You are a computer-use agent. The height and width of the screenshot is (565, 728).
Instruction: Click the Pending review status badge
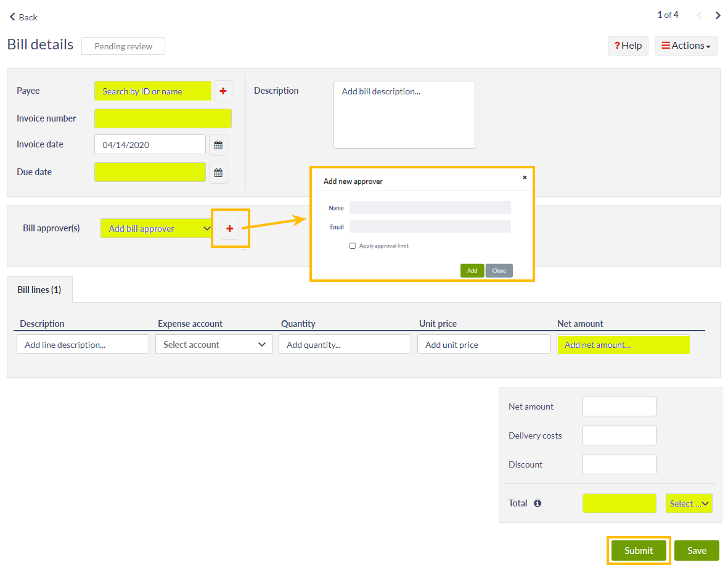point(123,46)
